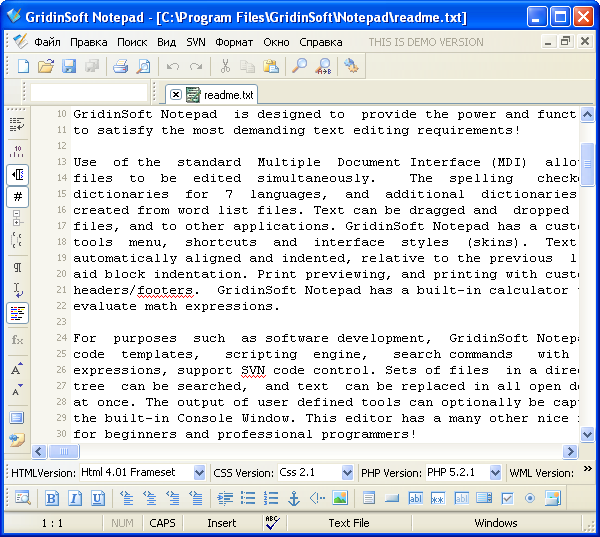The height and width of the screenshot is (537, 600).
Task: Insert numbered list from the HTML toolbar
Action: [x=271, y=498]
